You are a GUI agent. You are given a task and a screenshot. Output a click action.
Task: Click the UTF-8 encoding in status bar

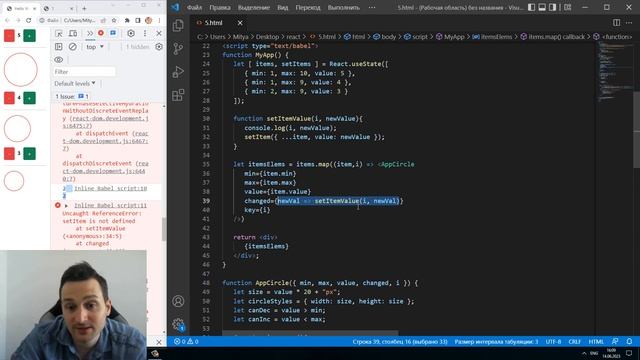pyautogui.click(x=553, y=341)
